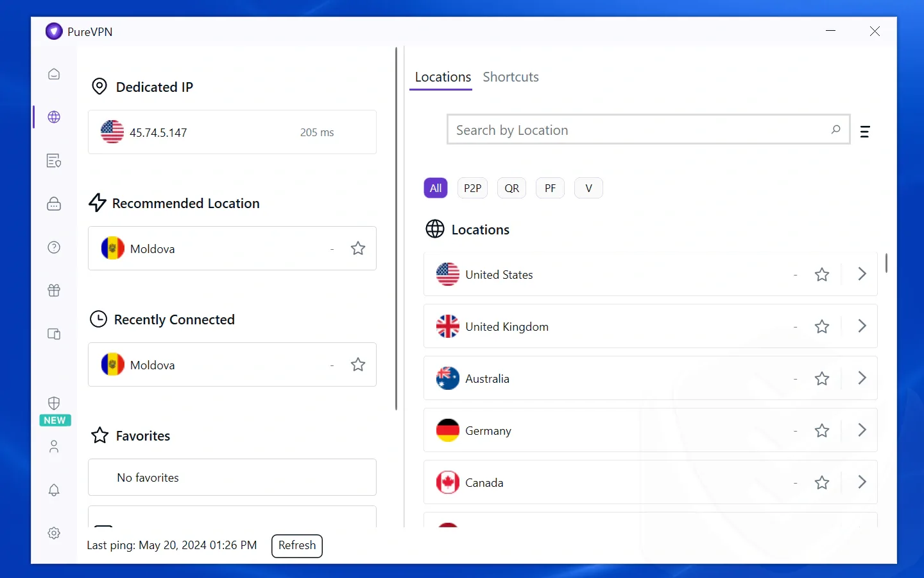Viewport: 924px width, 578px height.
Task: Click the Last ping timestamp text
Action: tap(171, 545)
